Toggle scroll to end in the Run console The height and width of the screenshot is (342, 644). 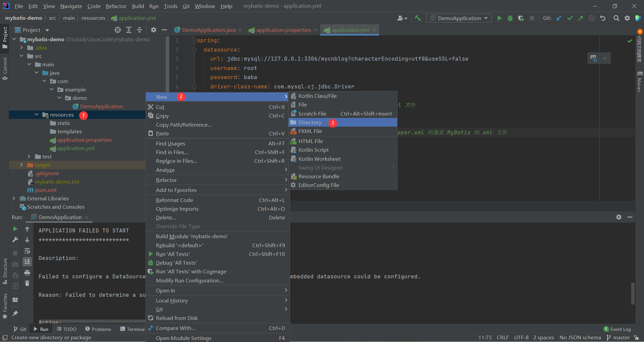point(27,262)
